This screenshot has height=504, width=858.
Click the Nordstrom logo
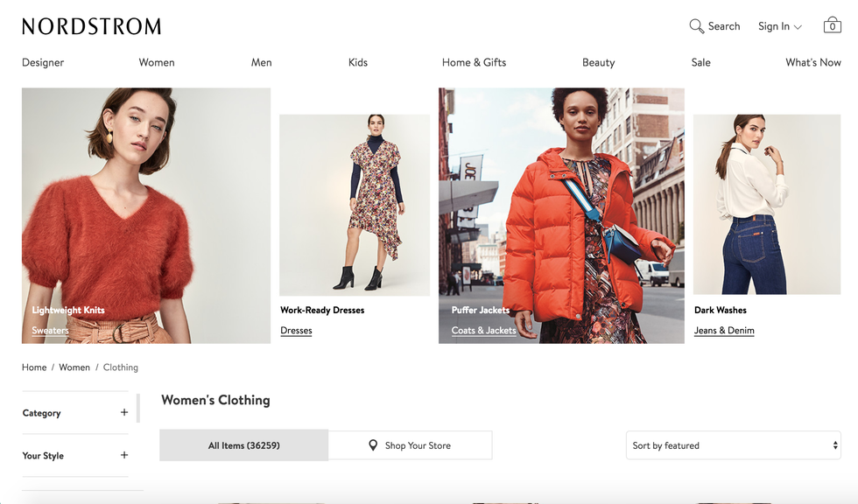(x=92, y=26)
